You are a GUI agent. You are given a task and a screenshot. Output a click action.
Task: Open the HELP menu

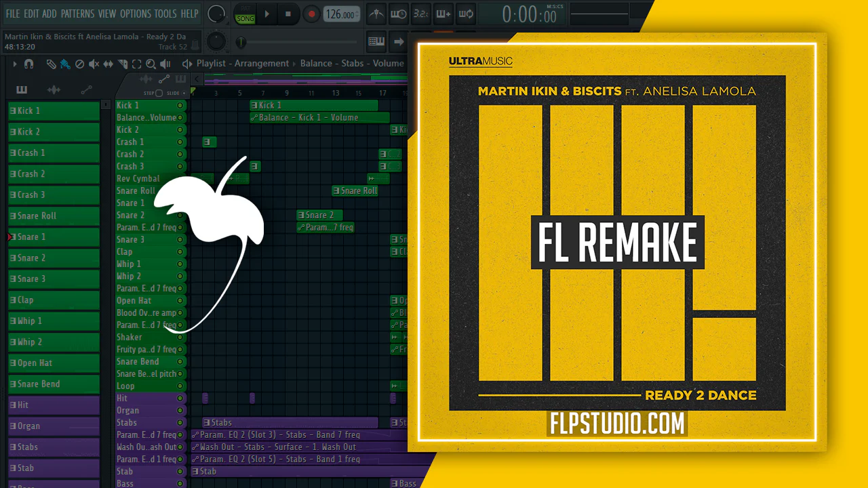189,14
